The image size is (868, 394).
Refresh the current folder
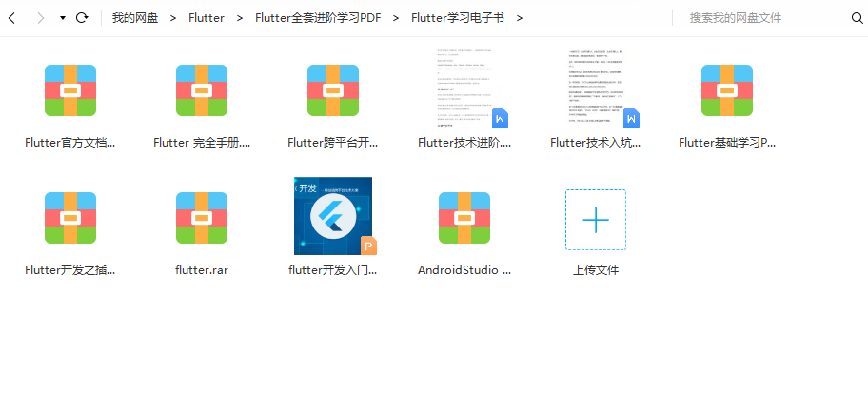tap(82, 18)
